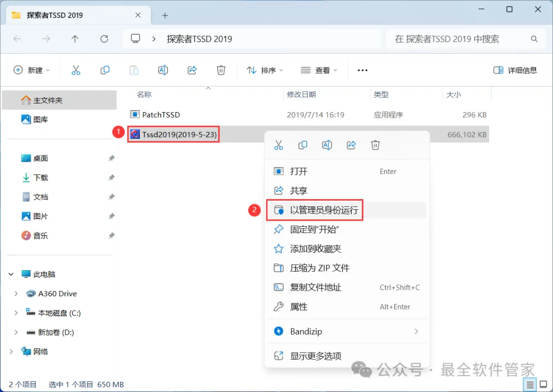Open 主文件夹 in the sidebar

tap(59, 100)
